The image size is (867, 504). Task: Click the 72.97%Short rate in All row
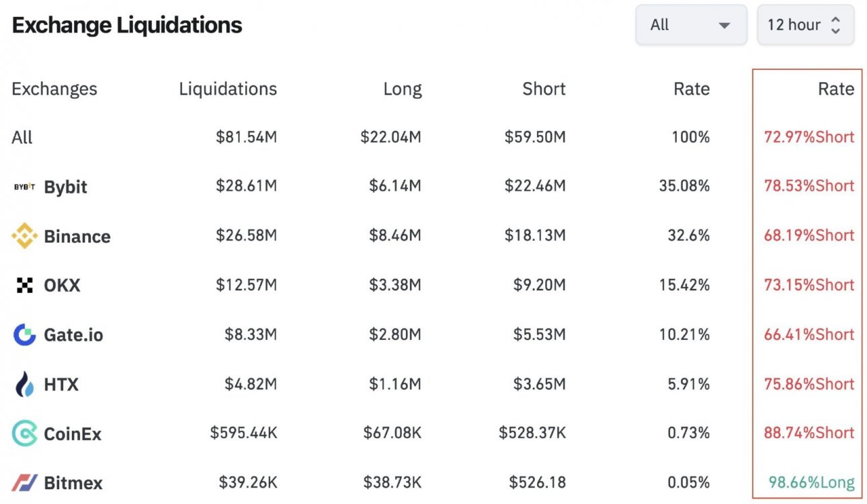(x=809, y=137)
